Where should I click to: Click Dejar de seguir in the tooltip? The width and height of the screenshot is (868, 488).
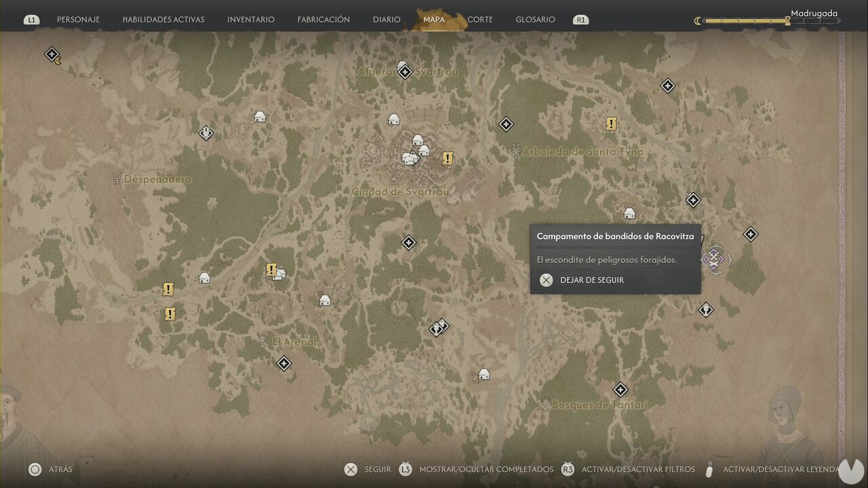click(x=581, y=280)
